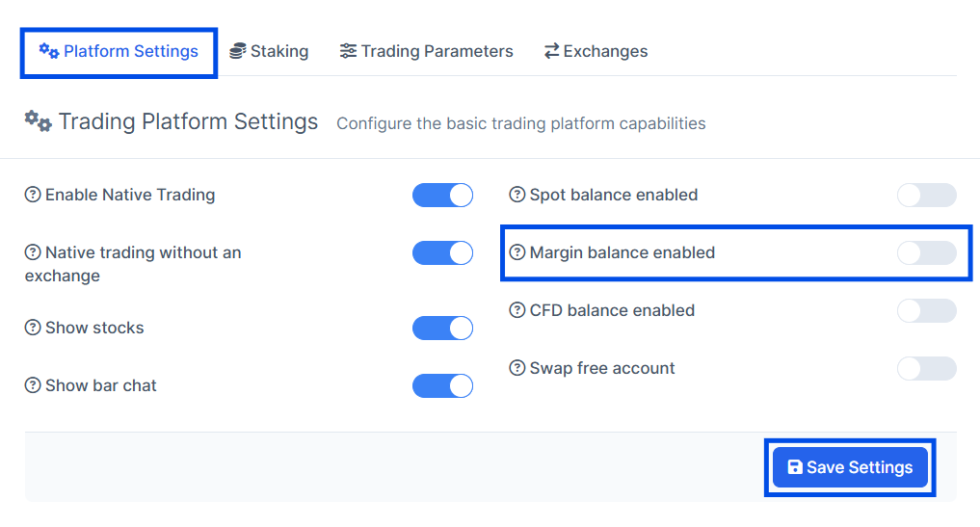Image resolution: width=980 pixels, height=527 pixels.
Task: Turn on Spot balance enabled switch
Action: coord(926,195)
